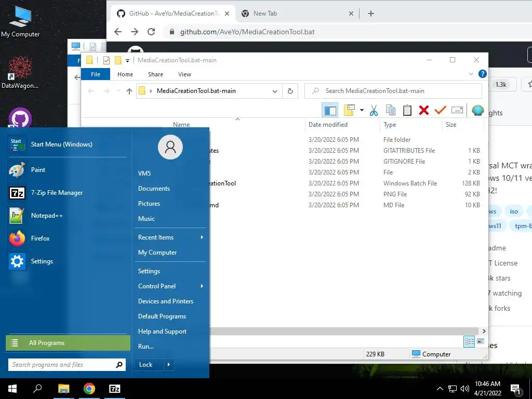Click the Search MediaCreationTool.bat-main field
532x399 pixels.
[393, 91]
